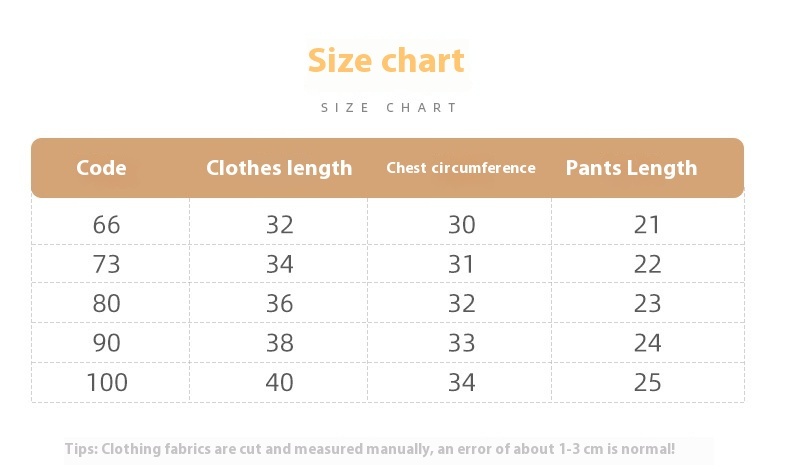
Task: Select the 'Chest circumference' column header
Action: pos(461,168)
